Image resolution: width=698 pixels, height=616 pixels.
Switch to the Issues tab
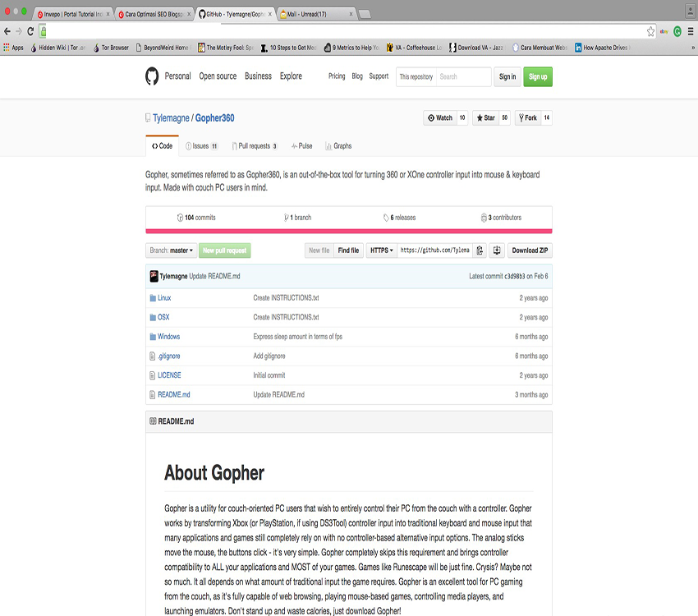201,146
